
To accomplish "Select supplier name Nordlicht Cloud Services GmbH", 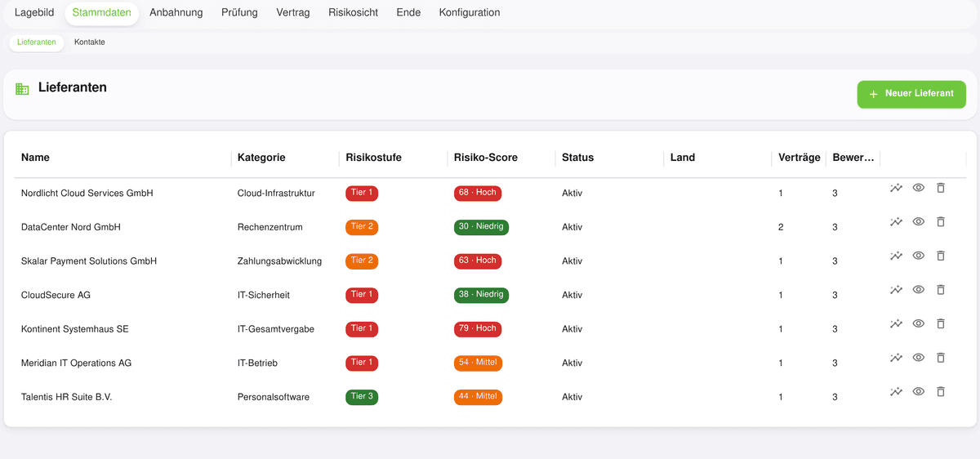I will (x=87, y=194).
